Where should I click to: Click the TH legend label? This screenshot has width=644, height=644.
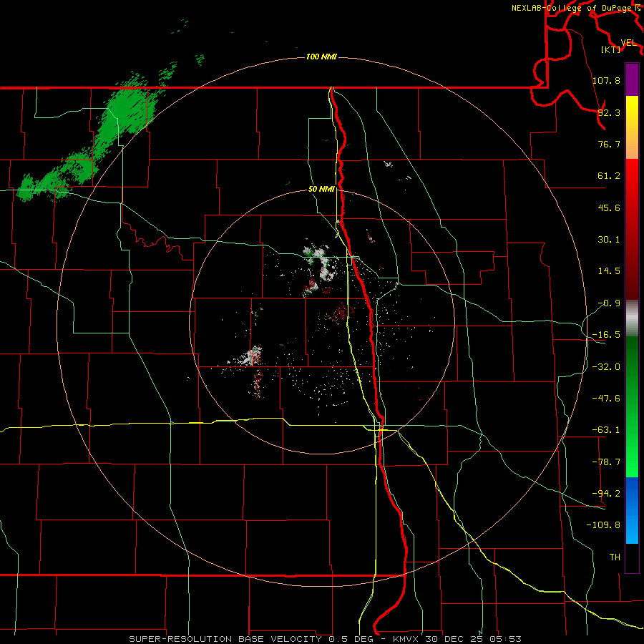point(615,557)
